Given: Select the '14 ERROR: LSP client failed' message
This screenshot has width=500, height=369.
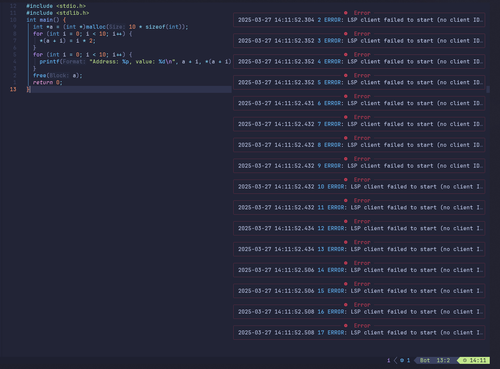Looking at the screenshot, I should tap(360, 270).
